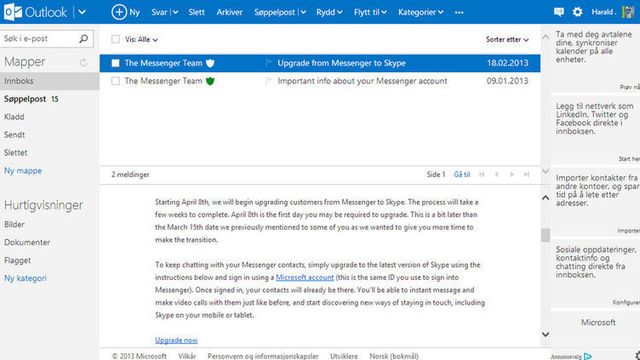The height and width of the screenshot is (360, 640).
Task: Click the Upgrade now link
Action: (176, 340)
